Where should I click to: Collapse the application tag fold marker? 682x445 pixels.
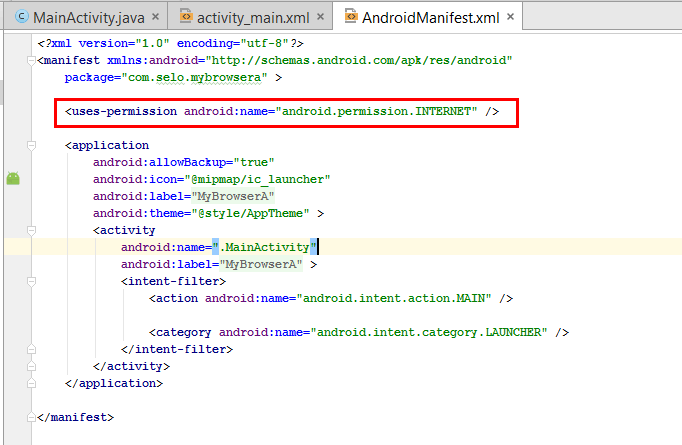pos(31,145)
